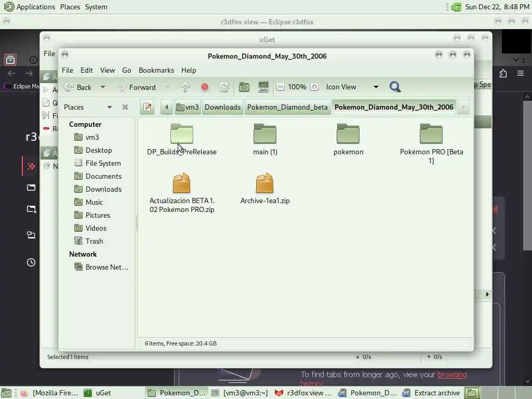Zoom in with the plus button
This screenshot has height=399, width=532.
[314, 87]
